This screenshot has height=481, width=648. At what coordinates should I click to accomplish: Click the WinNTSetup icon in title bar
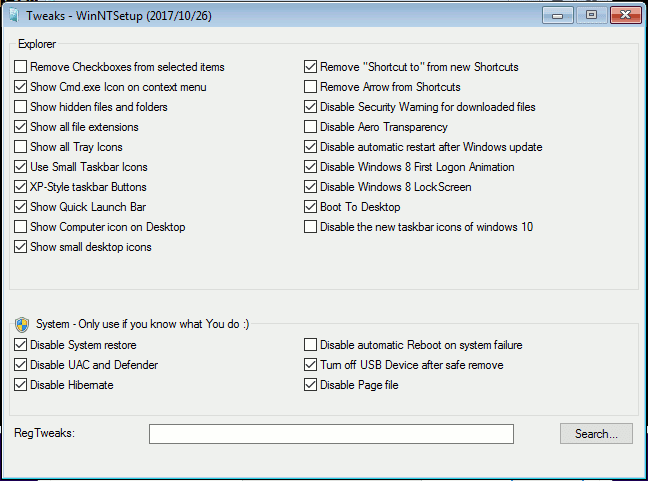(x=14, y=16)
